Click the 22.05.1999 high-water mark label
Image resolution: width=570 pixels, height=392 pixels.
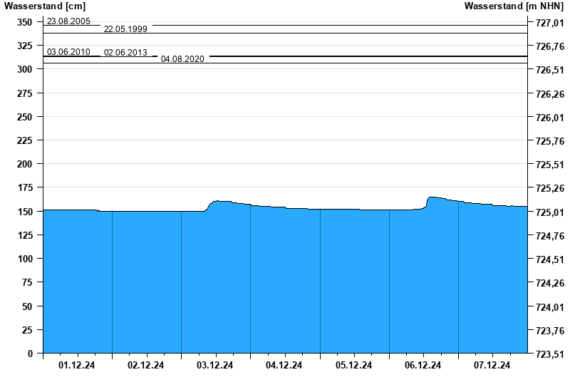pos(125,29)
